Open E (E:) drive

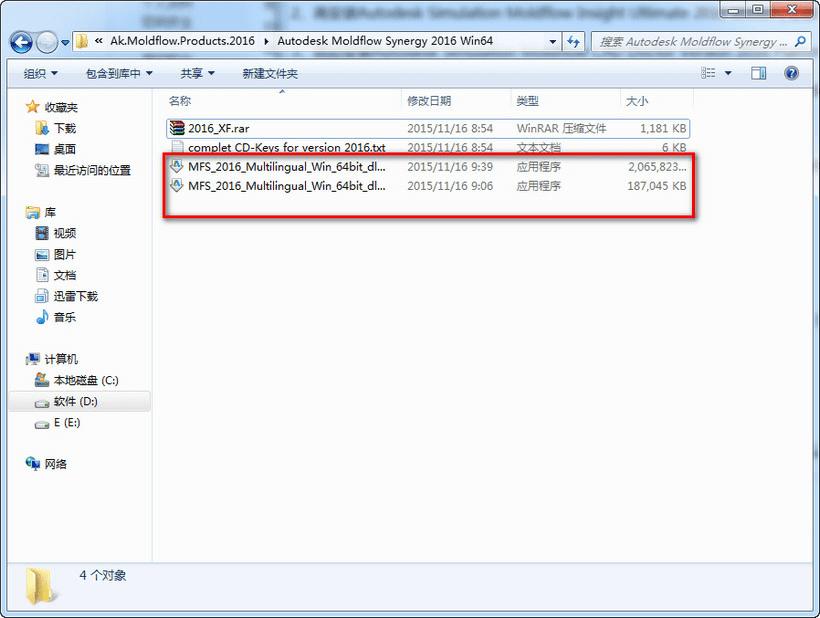(x=67, y=422)
